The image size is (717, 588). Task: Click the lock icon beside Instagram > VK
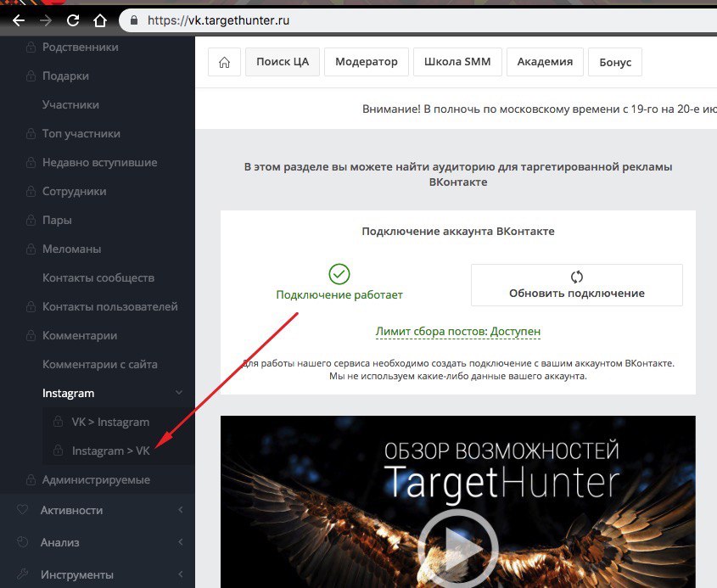(x=58, y=450)
